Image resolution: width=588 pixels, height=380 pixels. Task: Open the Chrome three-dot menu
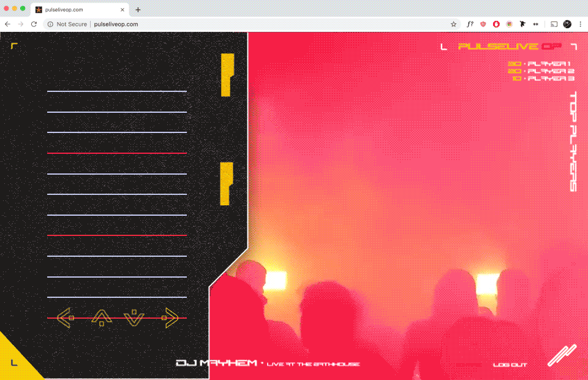click(x=580, y=24)
